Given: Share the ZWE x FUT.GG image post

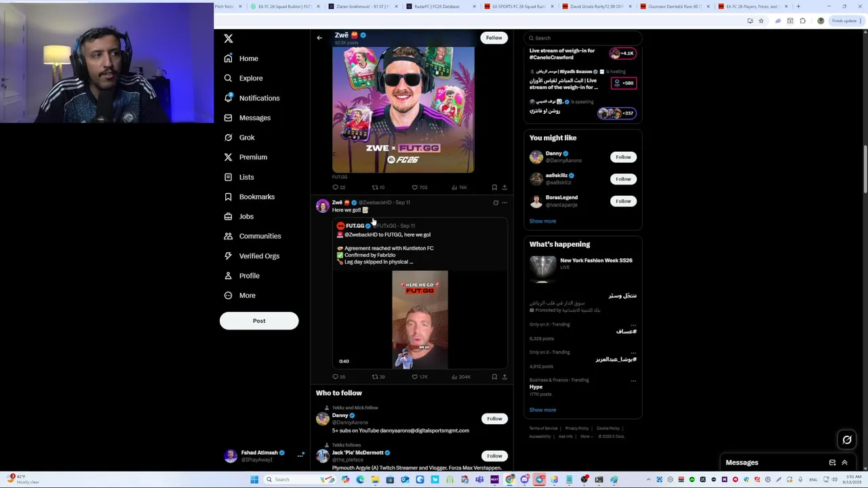Looking at the screenshot, I should click(x=505, y=187).
